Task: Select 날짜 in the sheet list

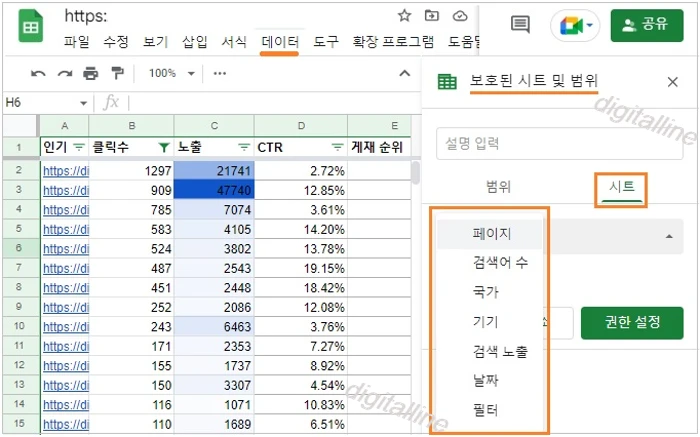Action: point(490,381)
